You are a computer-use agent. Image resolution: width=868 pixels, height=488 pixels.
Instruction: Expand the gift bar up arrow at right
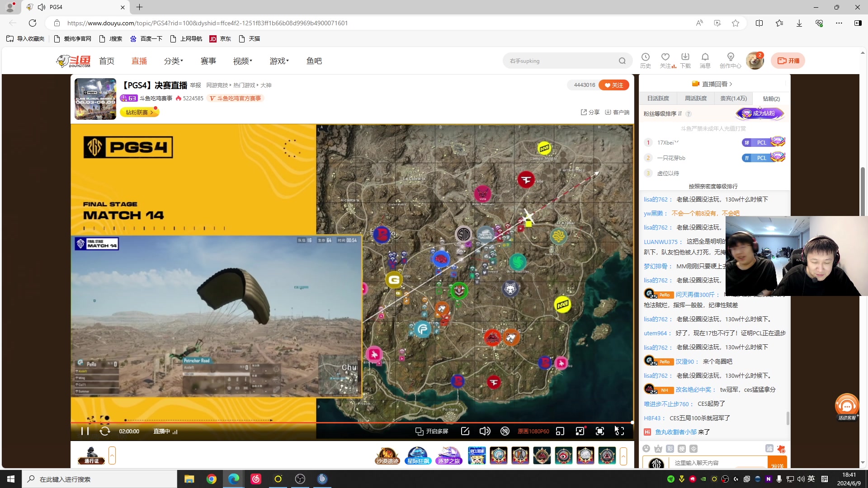[623, 456]
